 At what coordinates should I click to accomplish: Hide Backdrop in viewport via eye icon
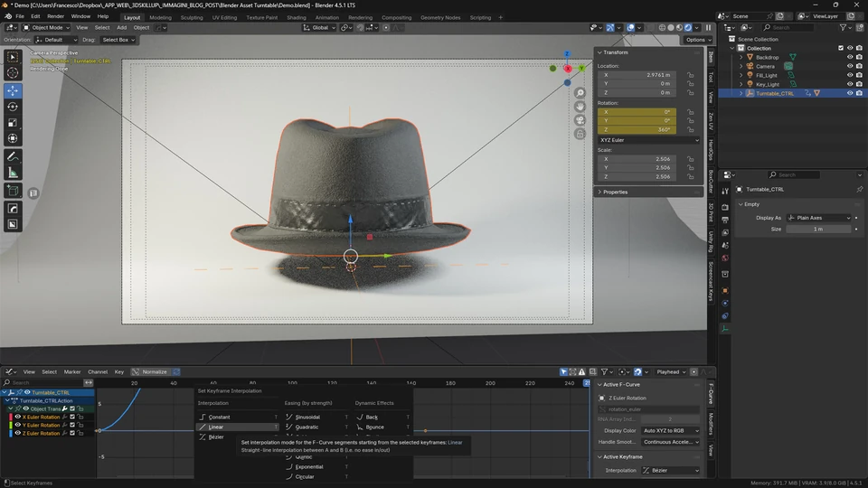[850, 57]
